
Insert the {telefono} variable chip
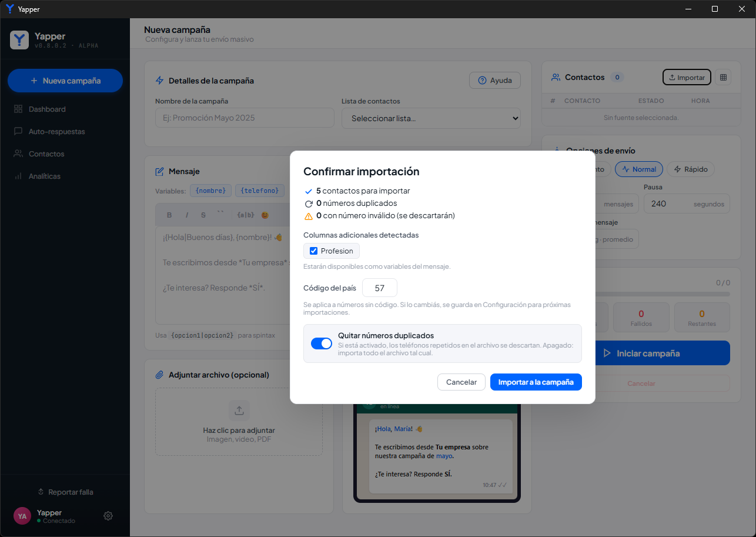coord(260,191)
